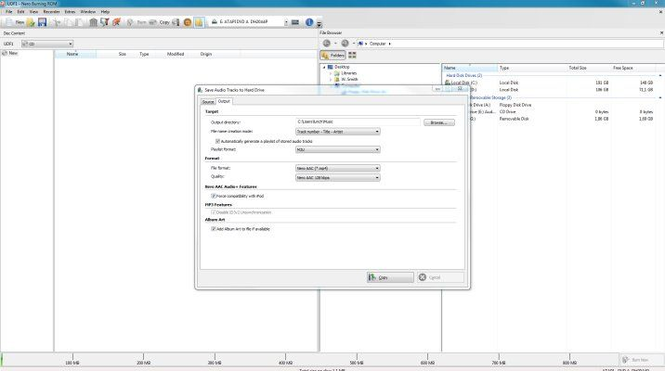Click the building-shaped toolbar icon
The width and height of the screenshot is (665, 371).
tap(93, 22)
